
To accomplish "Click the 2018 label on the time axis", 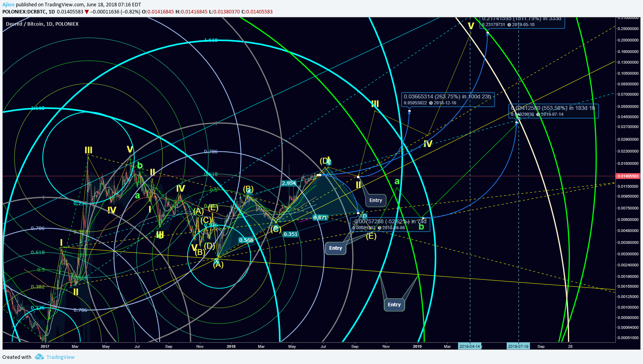I will [231, 347].
